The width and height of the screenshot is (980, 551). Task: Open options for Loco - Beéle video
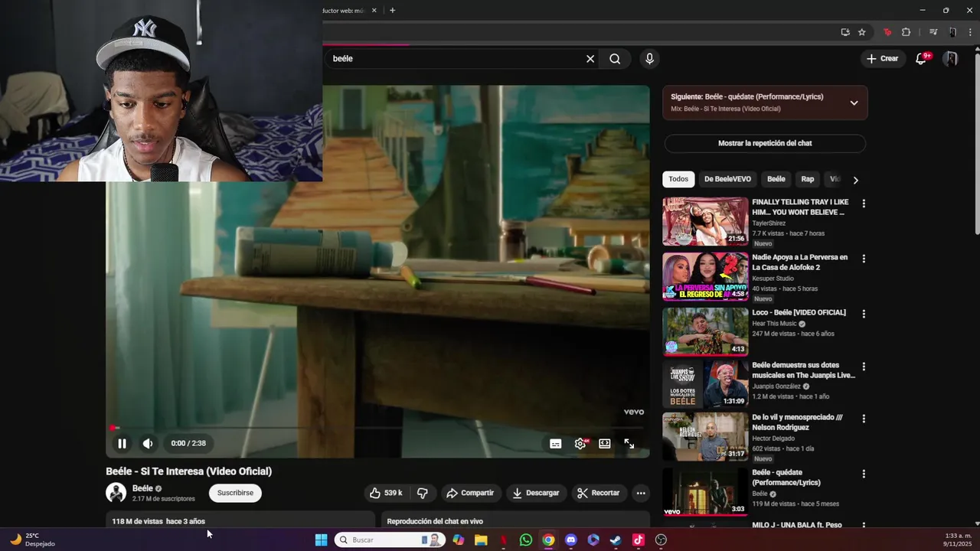coord(864,314)
